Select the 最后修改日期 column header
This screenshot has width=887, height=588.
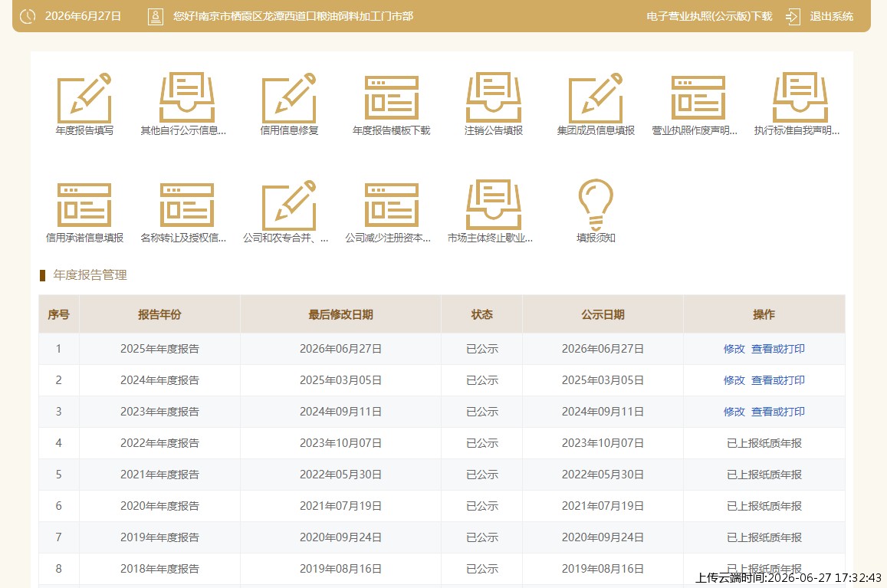[x=340, y=314]
